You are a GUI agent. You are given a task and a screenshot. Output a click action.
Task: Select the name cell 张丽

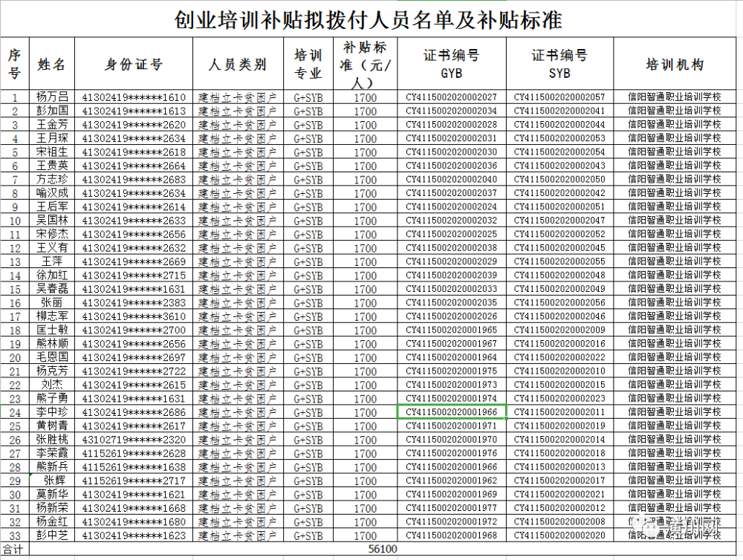52,303
